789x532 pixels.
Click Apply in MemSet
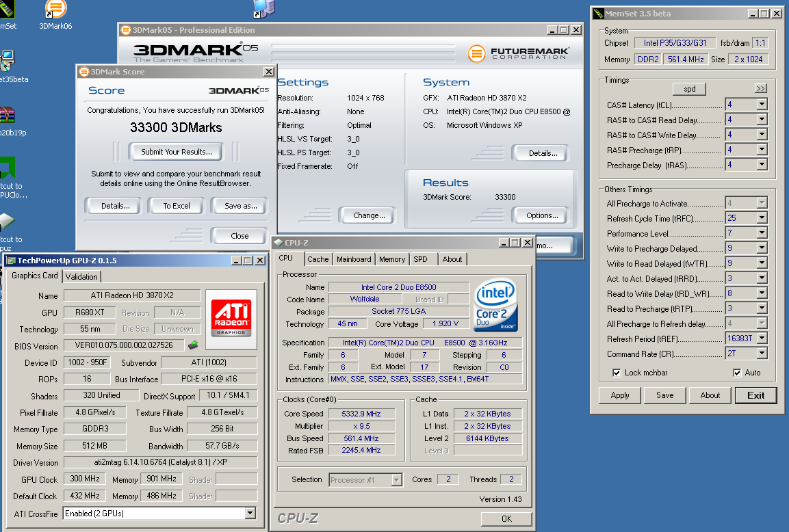point(620,395)
